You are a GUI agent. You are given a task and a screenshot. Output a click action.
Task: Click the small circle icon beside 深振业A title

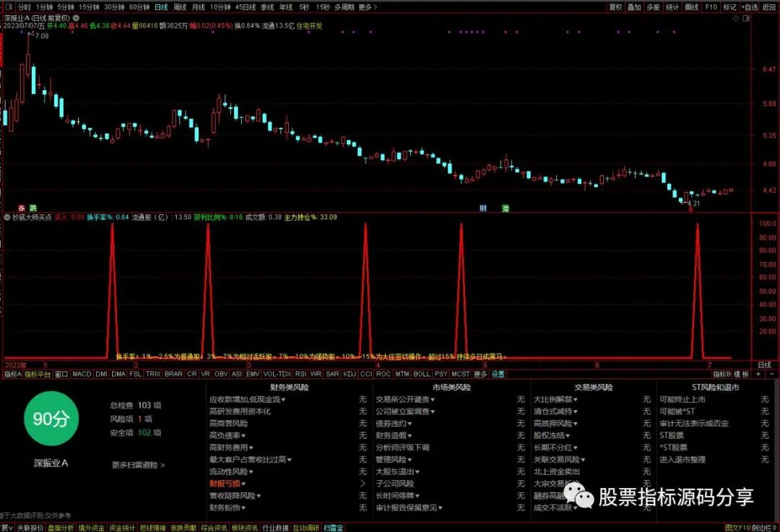(76, 18)
